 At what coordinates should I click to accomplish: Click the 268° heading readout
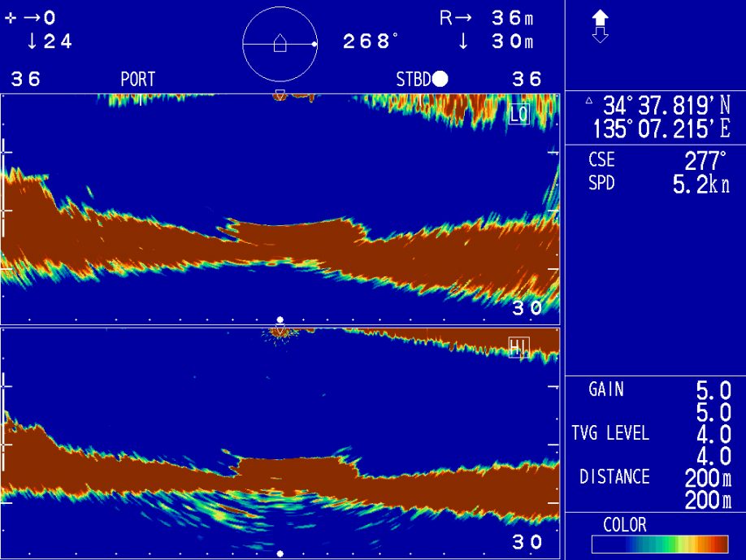(370, 42)
